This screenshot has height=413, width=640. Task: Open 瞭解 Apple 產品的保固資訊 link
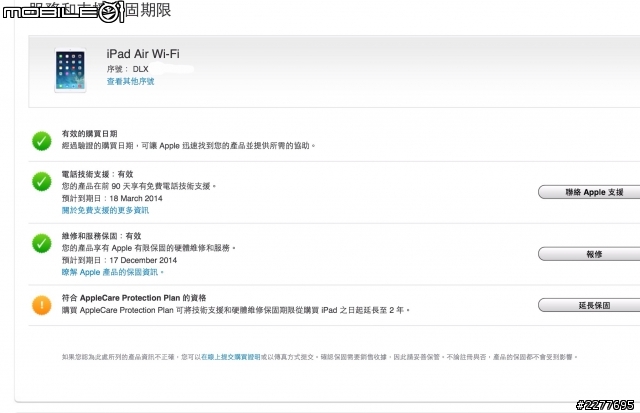113,272
